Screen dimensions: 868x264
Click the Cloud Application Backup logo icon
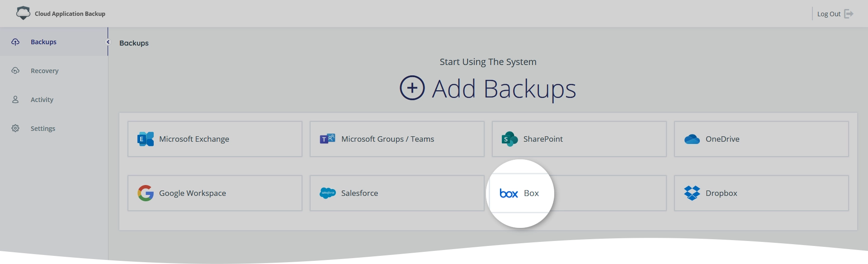23,13
